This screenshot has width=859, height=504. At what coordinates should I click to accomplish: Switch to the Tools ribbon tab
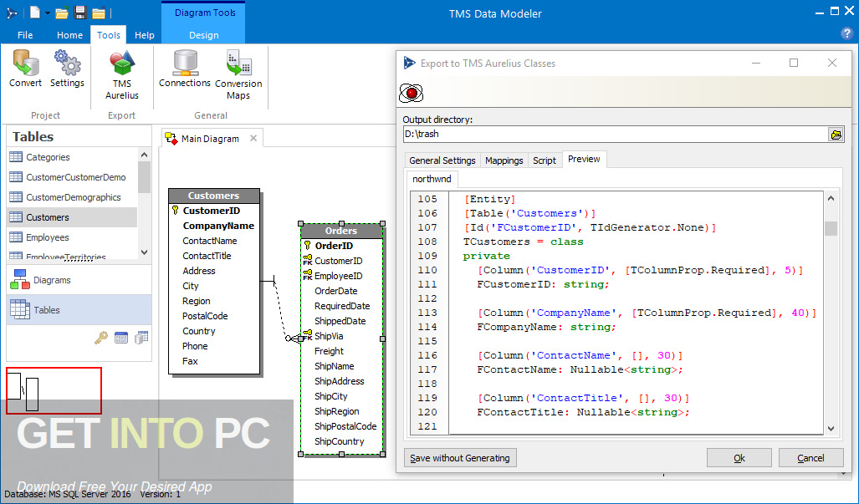click(x=109, y=35)
